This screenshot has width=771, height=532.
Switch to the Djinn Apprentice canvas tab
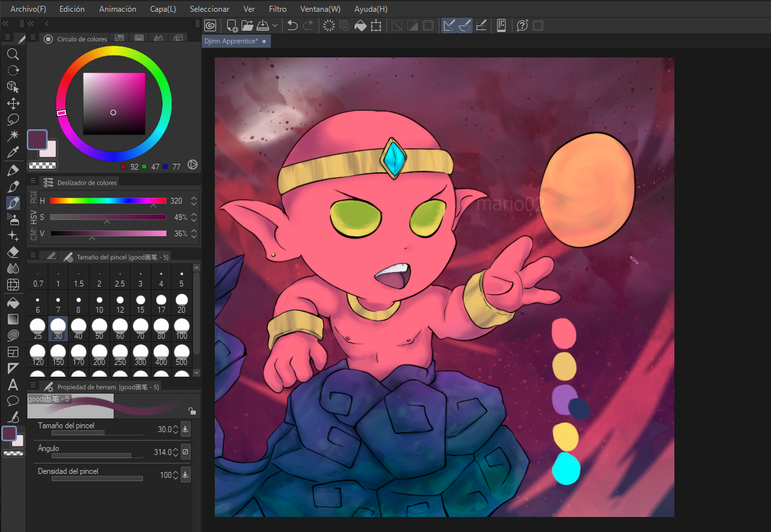[x=231, y=41]
